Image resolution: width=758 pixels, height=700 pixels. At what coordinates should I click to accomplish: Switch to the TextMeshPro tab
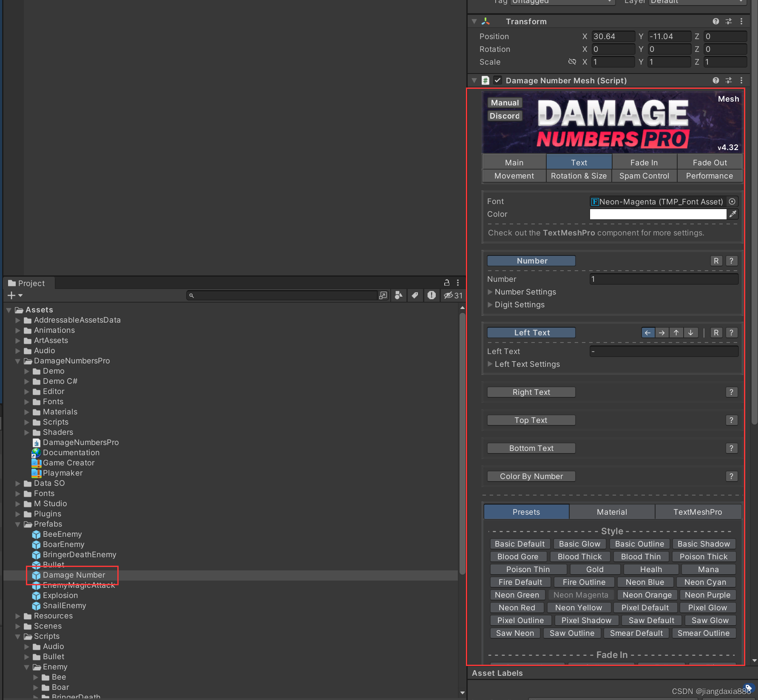point(698,512)
